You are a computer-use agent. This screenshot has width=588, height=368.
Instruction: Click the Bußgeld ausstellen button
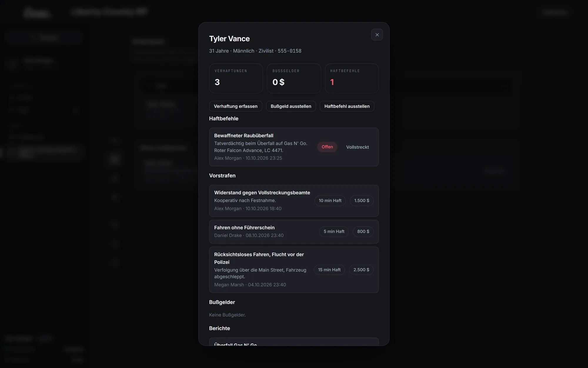tap(291, 106)
